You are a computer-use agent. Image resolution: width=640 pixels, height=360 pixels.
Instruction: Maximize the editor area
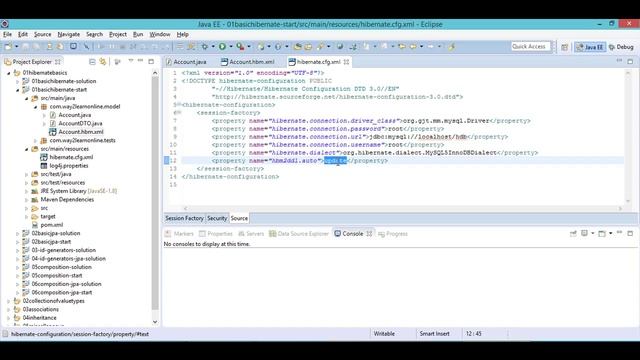[630, 61]
